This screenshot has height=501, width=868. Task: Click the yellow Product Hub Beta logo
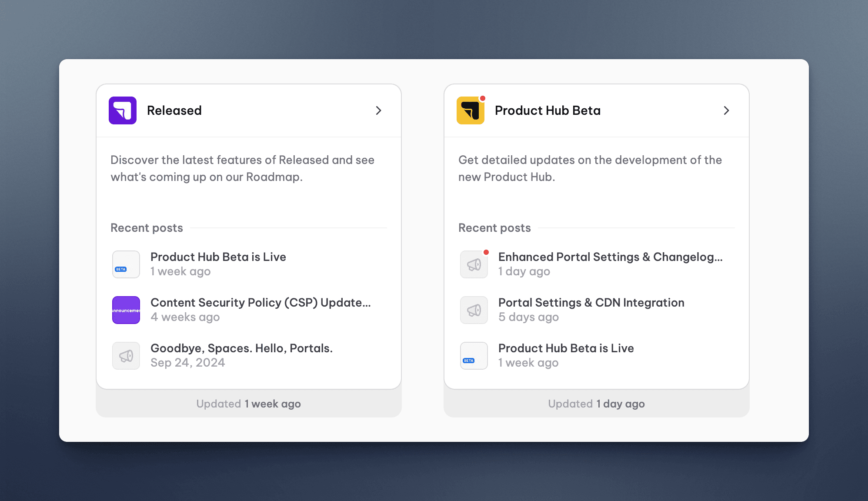coord(471,110)
